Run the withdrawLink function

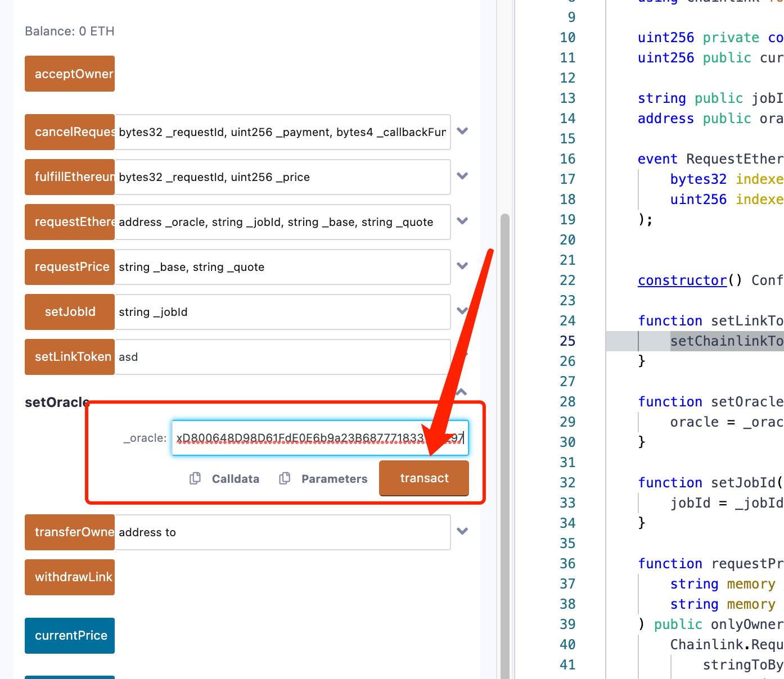pyautogui.click(x=70, y=577)
